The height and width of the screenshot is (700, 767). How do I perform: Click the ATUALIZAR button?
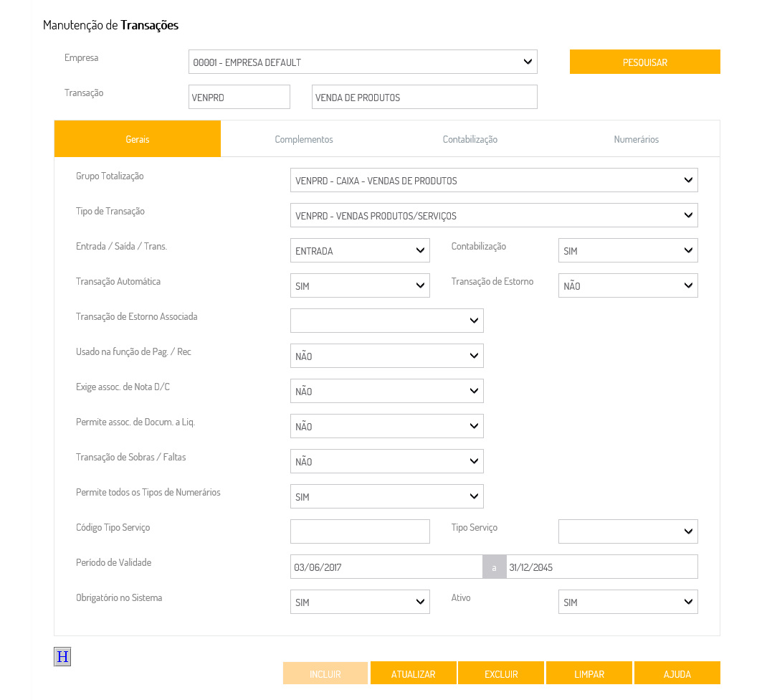click(x=414, y=673)
